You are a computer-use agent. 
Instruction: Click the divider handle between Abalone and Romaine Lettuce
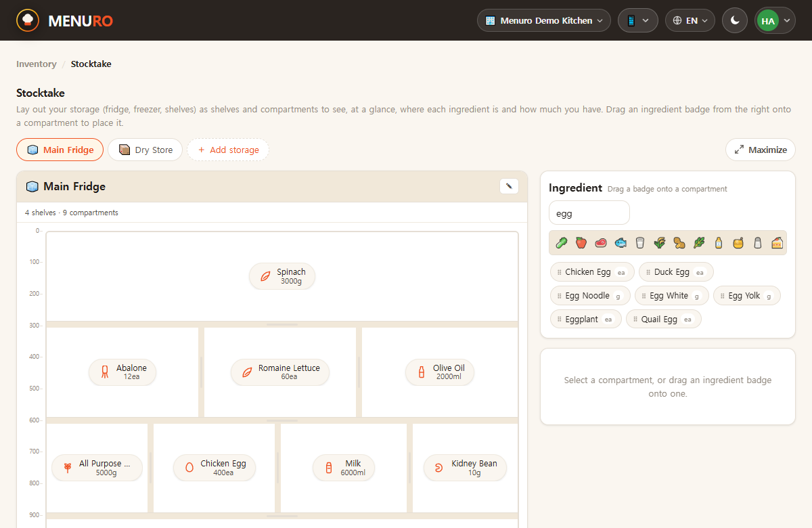click(x=202, y=372)
